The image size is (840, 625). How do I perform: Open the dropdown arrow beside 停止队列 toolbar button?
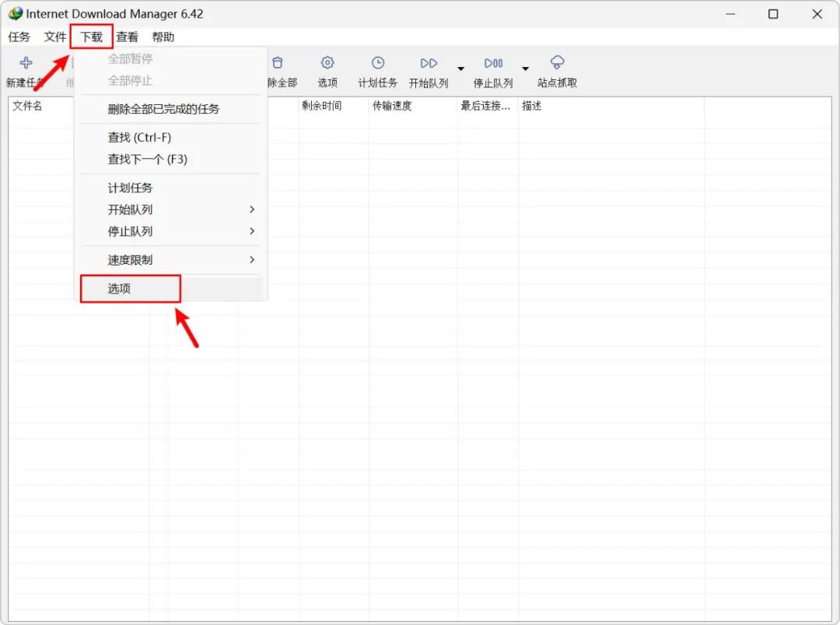click(x=526, y=68)
